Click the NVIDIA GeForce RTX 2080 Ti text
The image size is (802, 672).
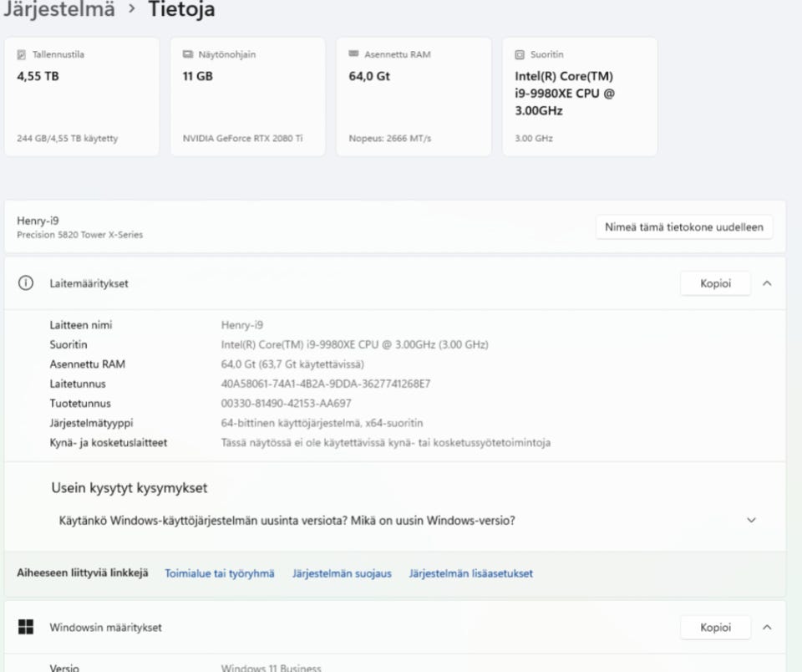[242, 138]
